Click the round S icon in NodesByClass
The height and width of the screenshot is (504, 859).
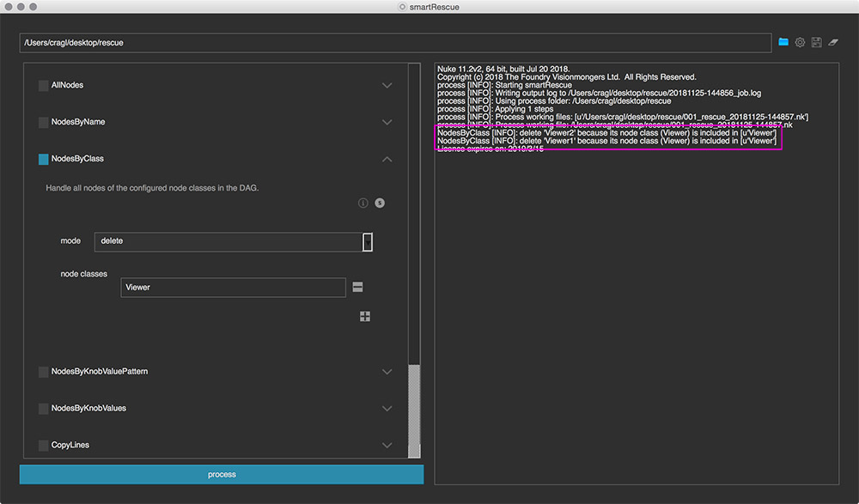(x=380, y=203)
